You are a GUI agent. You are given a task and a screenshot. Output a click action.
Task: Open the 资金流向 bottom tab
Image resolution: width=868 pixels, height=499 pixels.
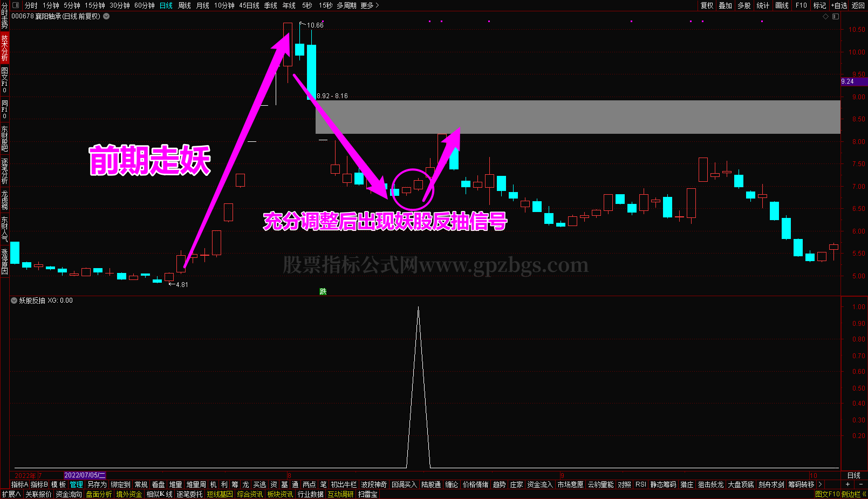(x=69, y=494)
